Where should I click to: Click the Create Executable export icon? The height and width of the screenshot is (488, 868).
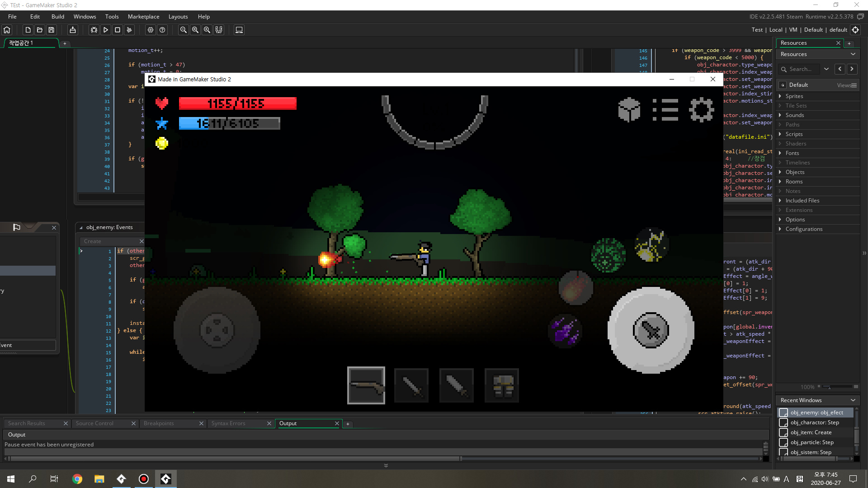(72, 30)
